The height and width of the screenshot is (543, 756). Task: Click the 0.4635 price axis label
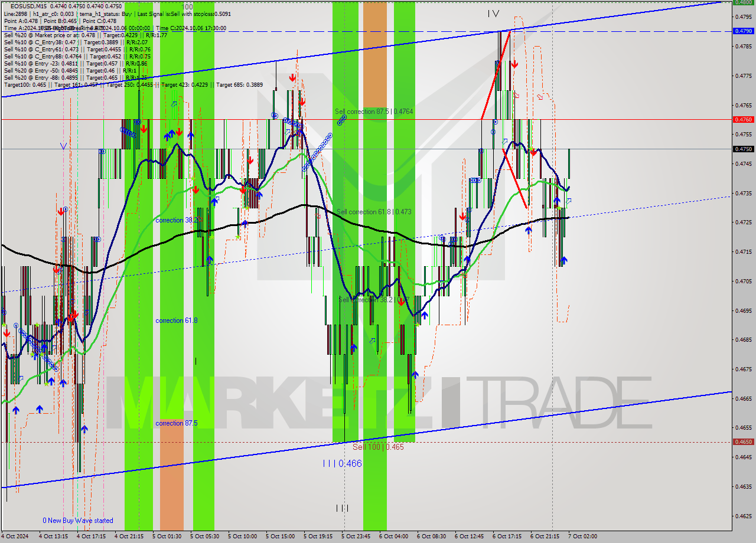[x=744, y=487]
